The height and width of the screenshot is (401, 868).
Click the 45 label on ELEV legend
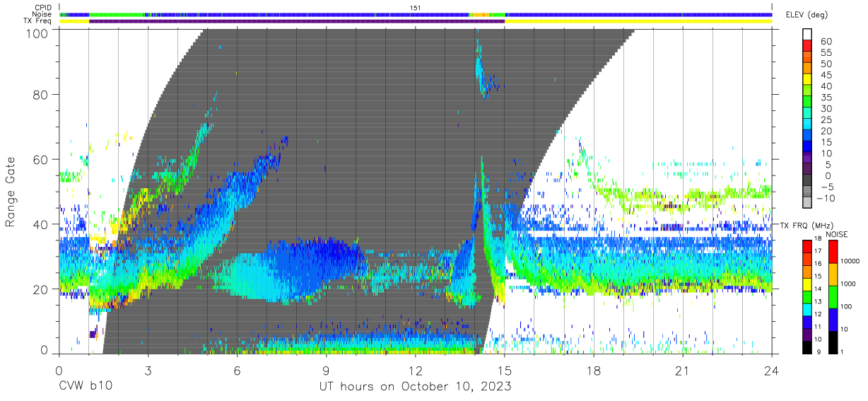[826, 75]
